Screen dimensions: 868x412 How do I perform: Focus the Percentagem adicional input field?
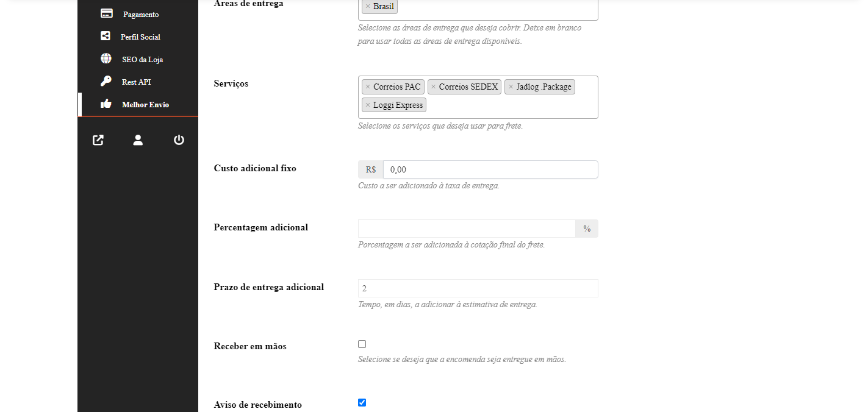(x=467, y=229)
